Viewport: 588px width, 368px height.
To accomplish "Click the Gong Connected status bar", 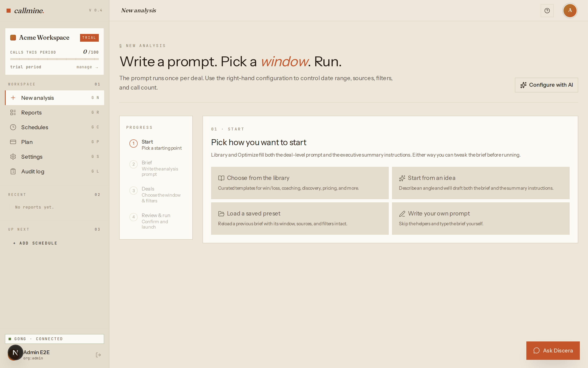I will coord(55,339).
